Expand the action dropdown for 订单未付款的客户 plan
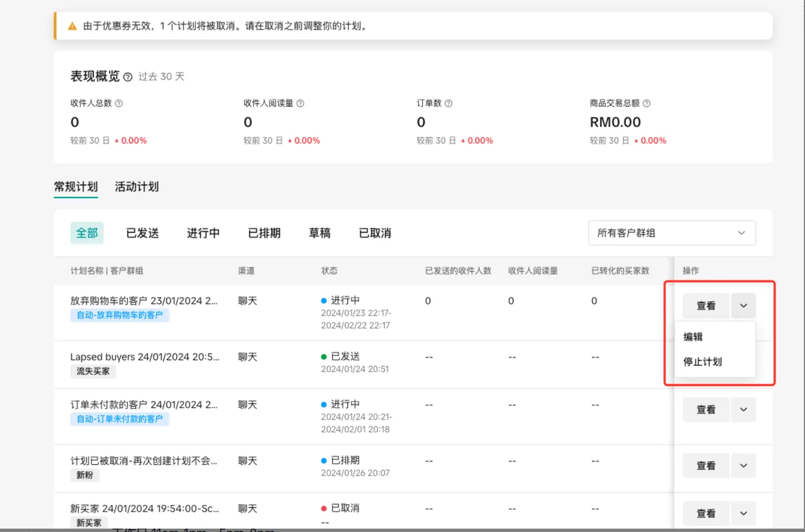Viewport: 805px width, 532px height. tap(743, 409)
